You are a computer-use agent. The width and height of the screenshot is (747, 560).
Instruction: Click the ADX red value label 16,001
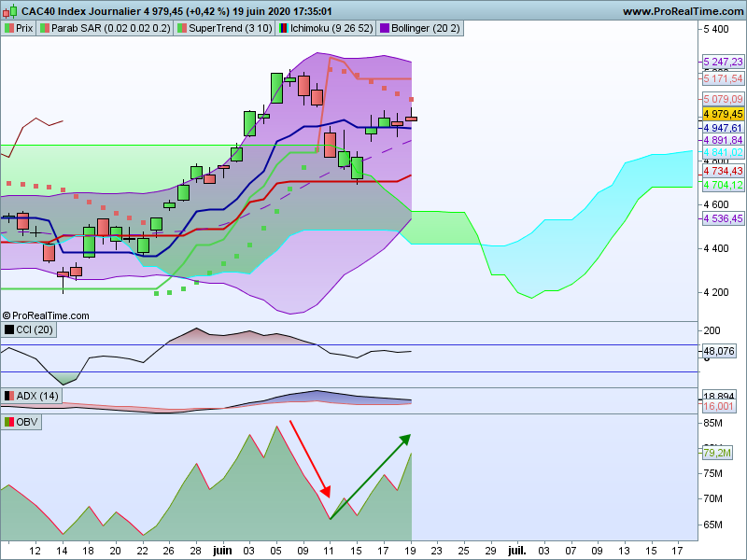tap(718, 406)
